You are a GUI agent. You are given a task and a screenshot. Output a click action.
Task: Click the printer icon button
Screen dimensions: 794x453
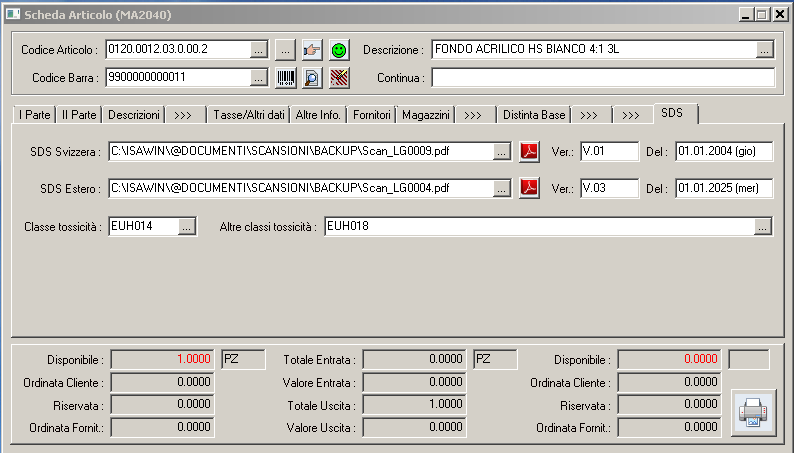point(752,412)
